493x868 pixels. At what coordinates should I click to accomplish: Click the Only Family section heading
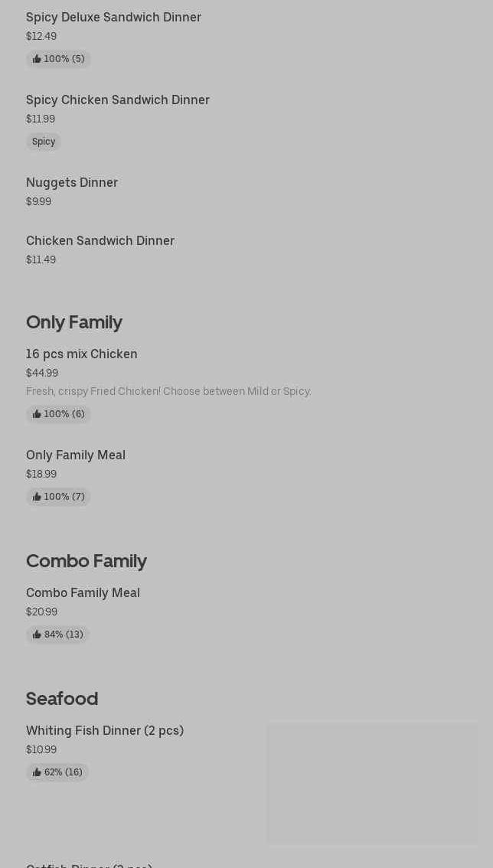pos(74,322)
